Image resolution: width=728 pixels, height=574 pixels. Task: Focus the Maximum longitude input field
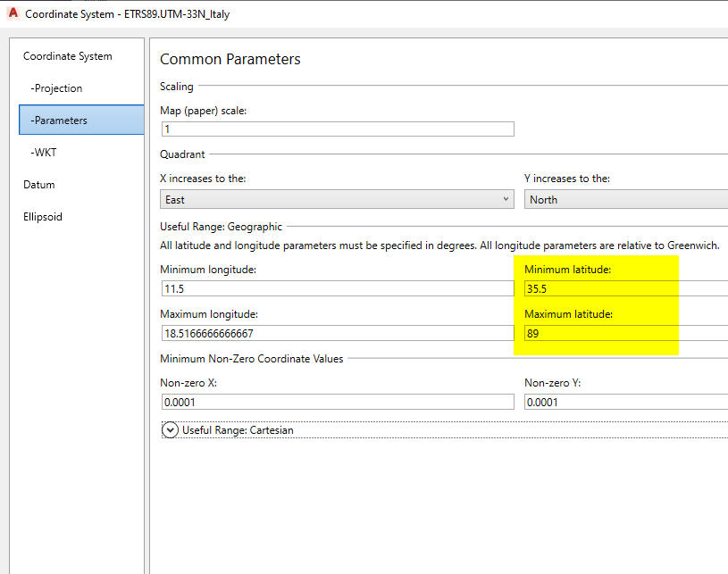[337, 333]
